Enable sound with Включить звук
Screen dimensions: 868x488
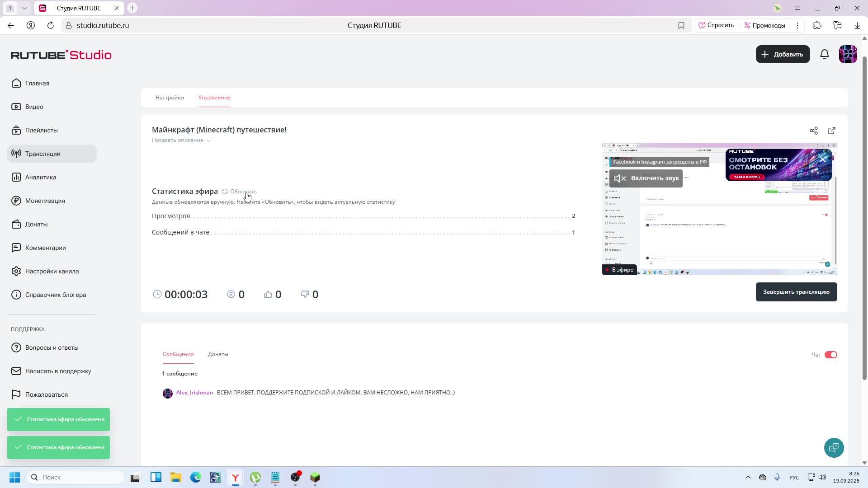(646, 178)
